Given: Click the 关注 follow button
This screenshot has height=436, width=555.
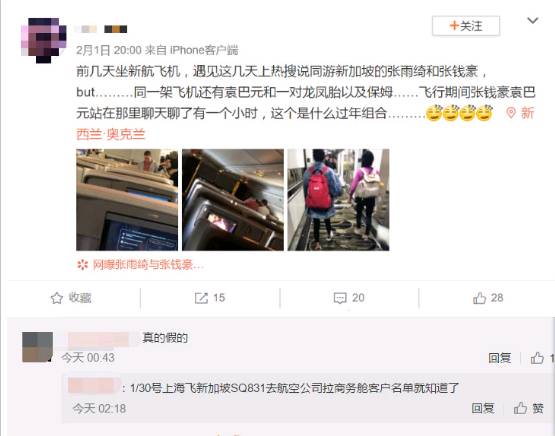Looking at the screenshot, I should [466, 26].
